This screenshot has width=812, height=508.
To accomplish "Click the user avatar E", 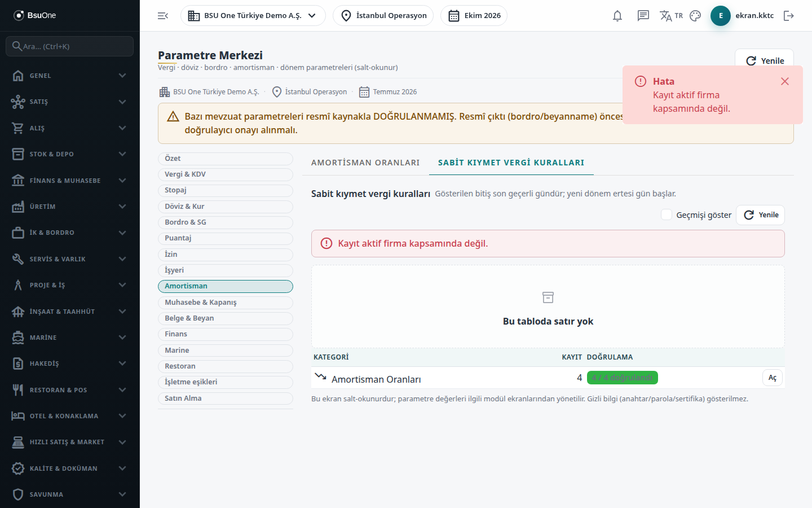I will [721, 16].
